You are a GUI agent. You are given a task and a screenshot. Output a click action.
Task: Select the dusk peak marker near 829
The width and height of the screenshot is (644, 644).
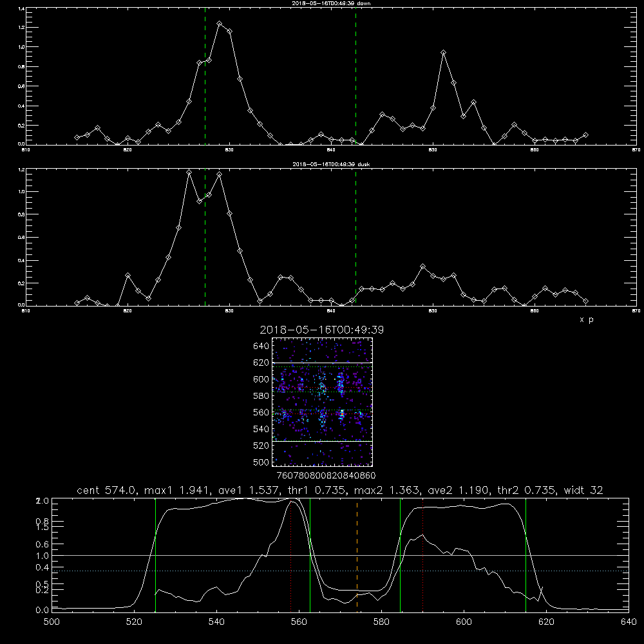220,175
